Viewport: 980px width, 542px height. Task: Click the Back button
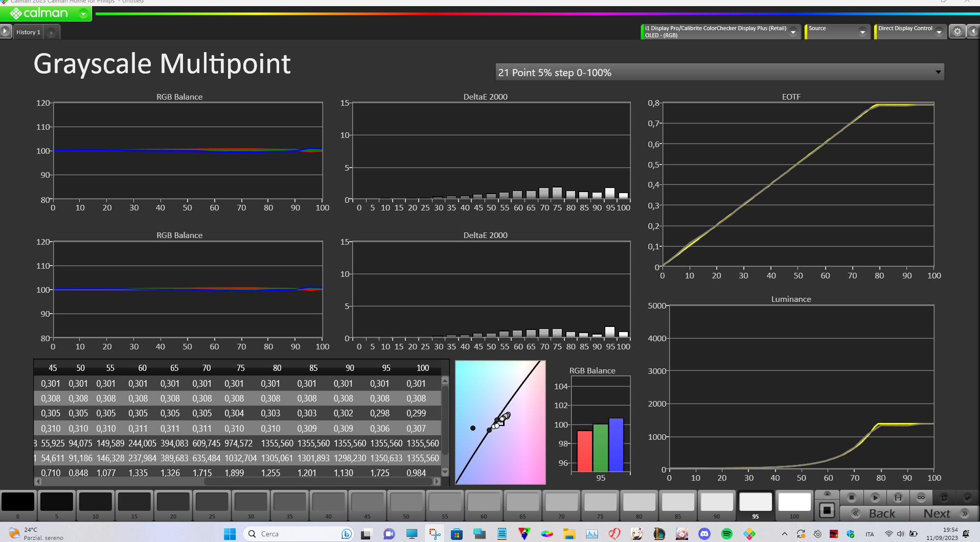coord(875,513)
